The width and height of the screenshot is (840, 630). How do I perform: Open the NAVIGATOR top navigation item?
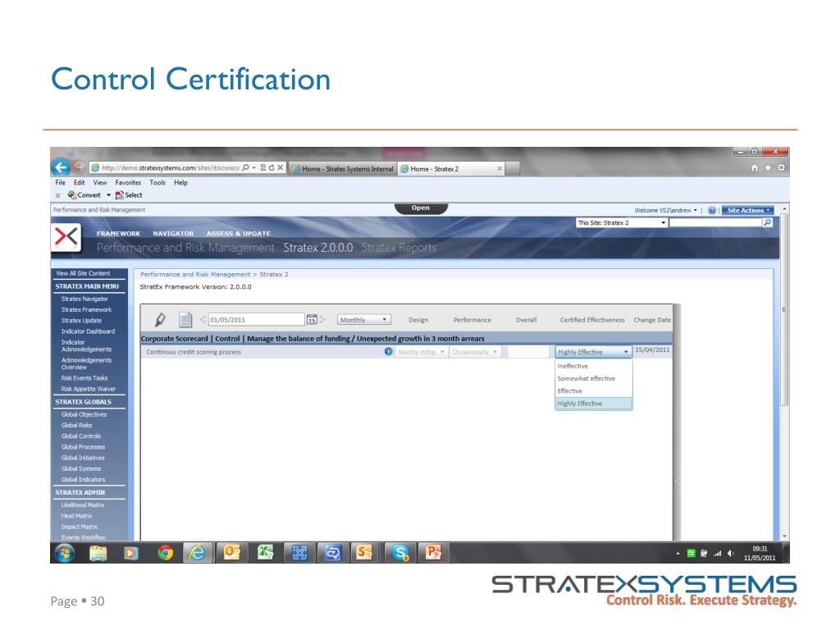(x=173, y=234)
